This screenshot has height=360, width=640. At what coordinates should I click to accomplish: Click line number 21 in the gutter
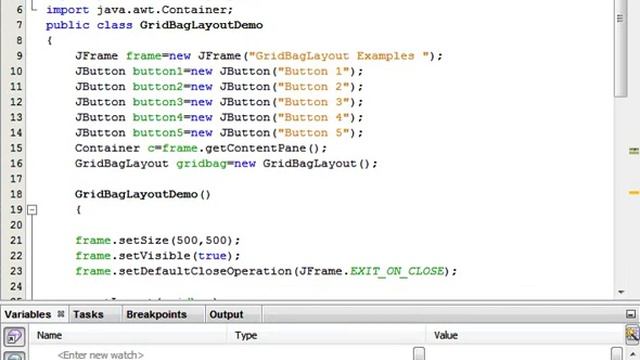coord(16,240)
